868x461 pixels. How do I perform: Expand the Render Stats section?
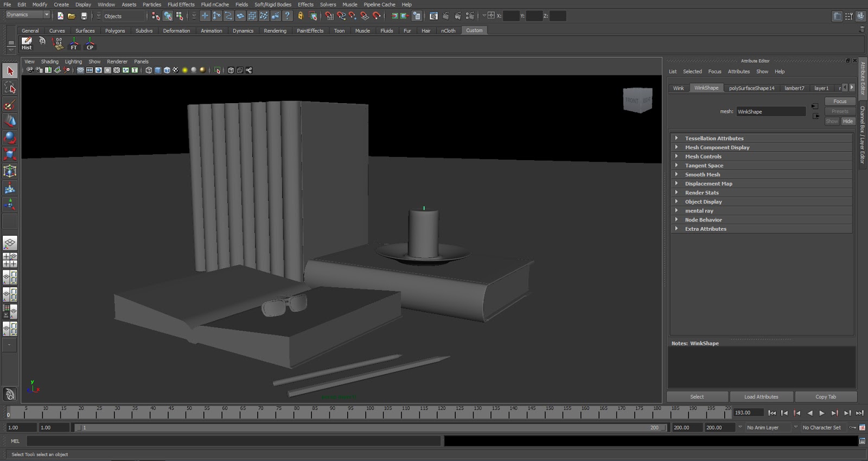(762, 193)
